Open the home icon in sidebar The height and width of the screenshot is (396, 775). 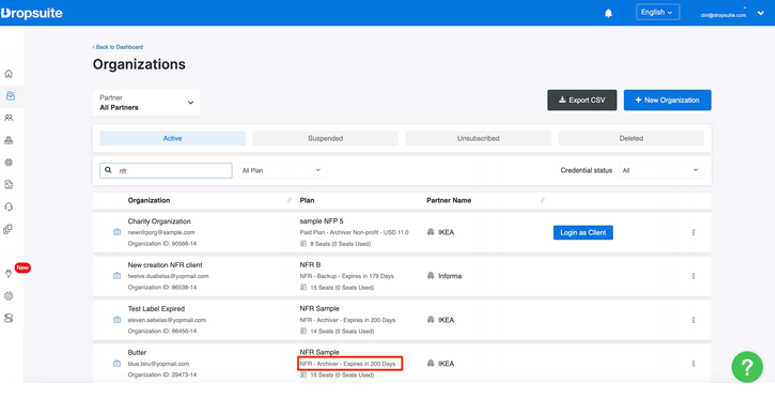[x=8, y=74]
